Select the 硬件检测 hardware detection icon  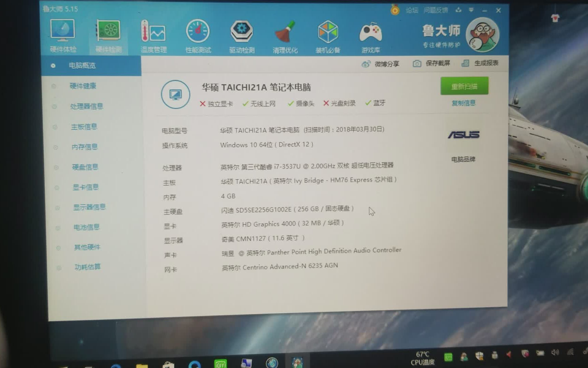pyautogui.click(x=108, y=36)
